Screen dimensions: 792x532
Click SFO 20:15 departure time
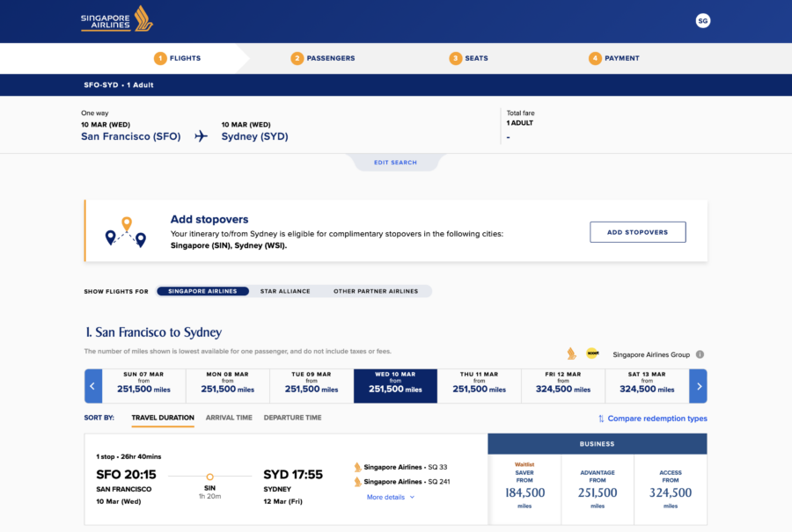126,475
